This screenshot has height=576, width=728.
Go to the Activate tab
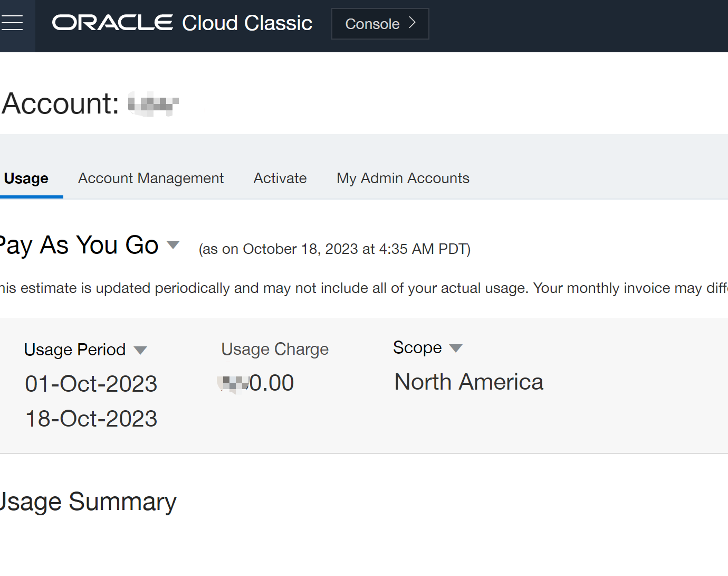point(280,178)
